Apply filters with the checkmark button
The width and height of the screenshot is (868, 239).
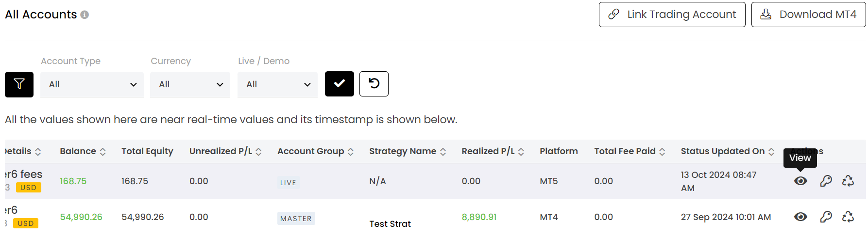point(340,84)
